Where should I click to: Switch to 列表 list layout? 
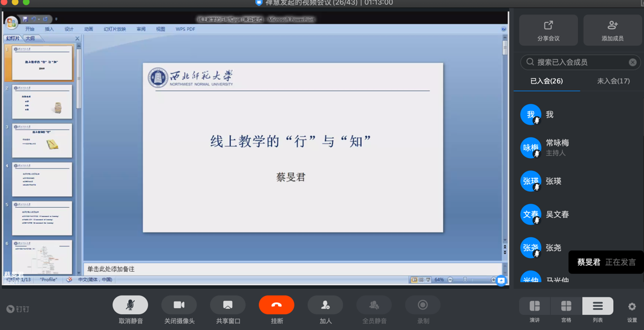click(x=597, y=306)
